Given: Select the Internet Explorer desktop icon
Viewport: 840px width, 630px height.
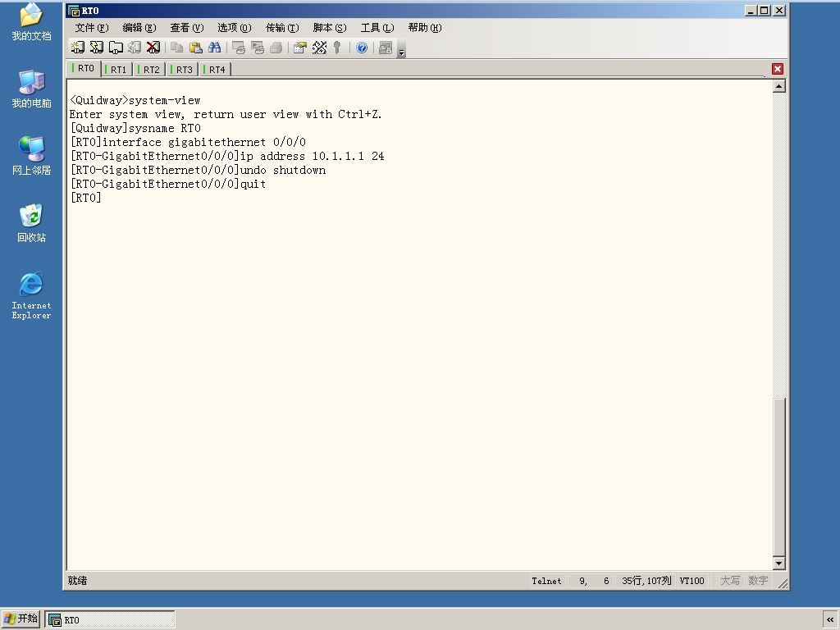Looking at the screenshot, I should click(32, 295).
